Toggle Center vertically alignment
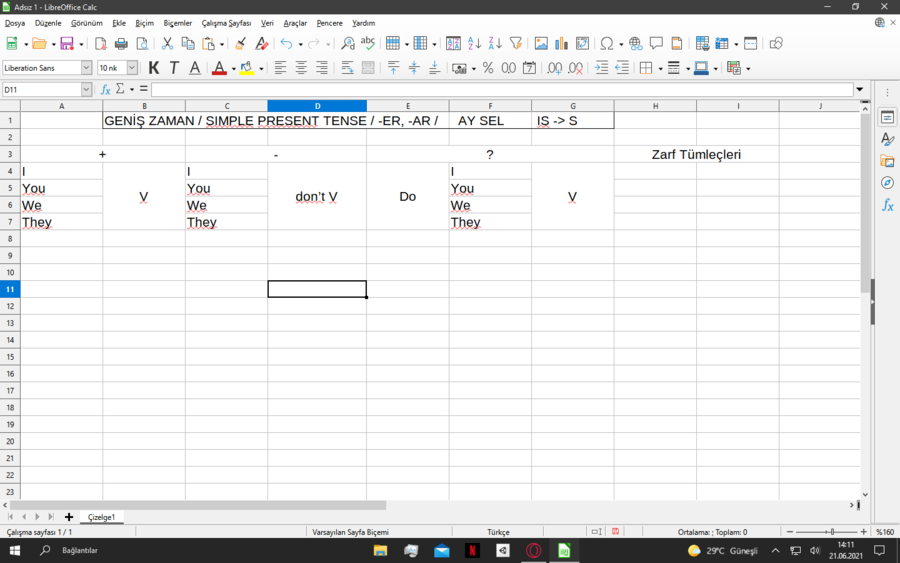The image size is (900, 563). pos(414,68)
